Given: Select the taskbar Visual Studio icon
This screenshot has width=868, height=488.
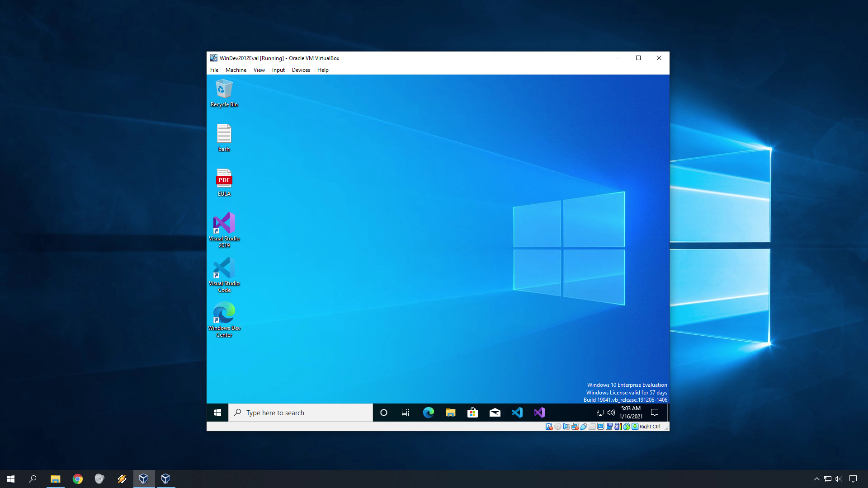Looking at the screenshot, I should pyautogui.click(x=538, y=413).
